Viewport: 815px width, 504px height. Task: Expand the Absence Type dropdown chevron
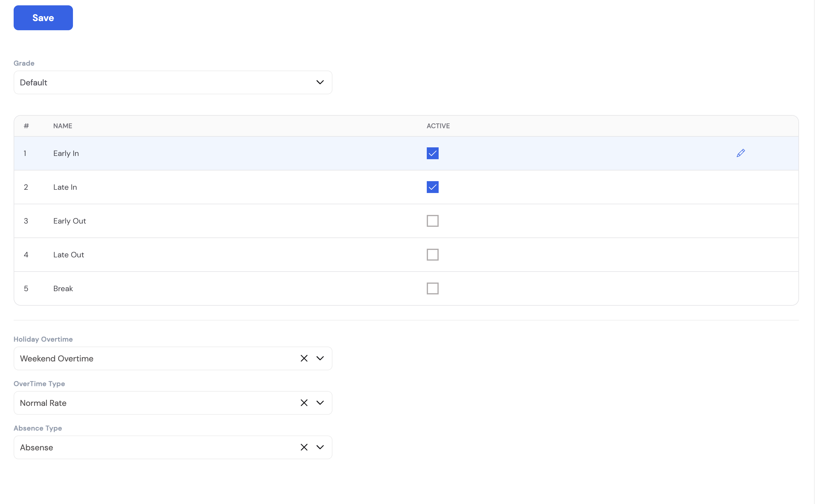pyautogui.click(x=320, y=447)
